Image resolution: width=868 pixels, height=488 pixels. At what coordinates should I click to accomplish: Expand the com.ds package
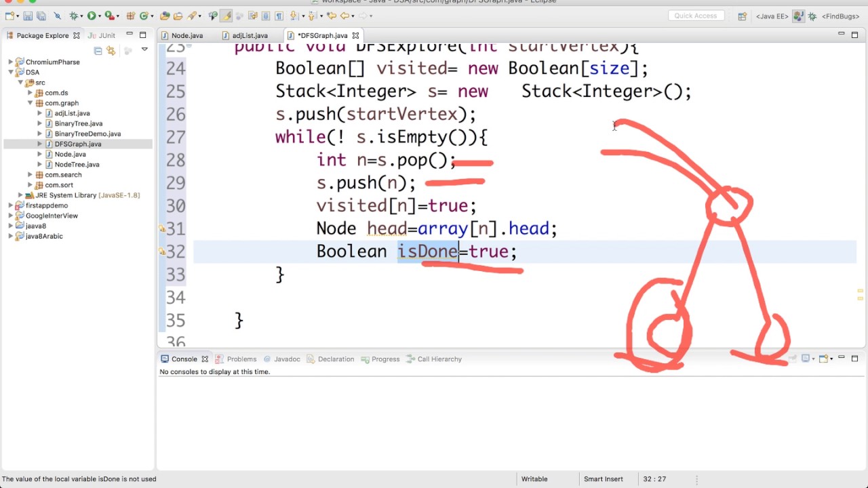pyautogui.click(x=30, y=93)
